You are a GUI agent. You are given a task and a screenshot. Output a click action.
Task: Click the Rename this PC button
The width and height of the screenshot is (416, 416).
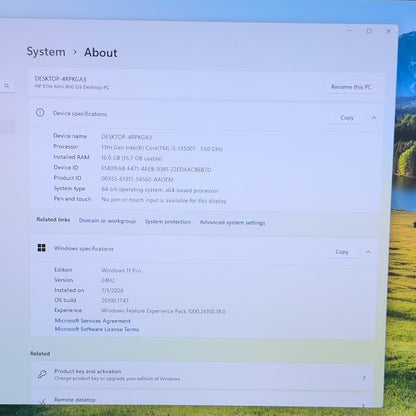click(351, 87)
